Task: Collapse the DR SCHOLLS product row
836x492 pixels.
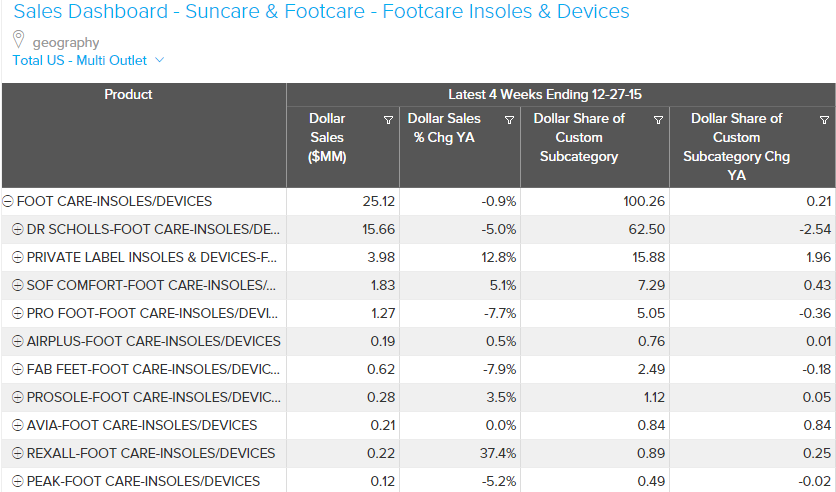Action: (x=17, y=229)
